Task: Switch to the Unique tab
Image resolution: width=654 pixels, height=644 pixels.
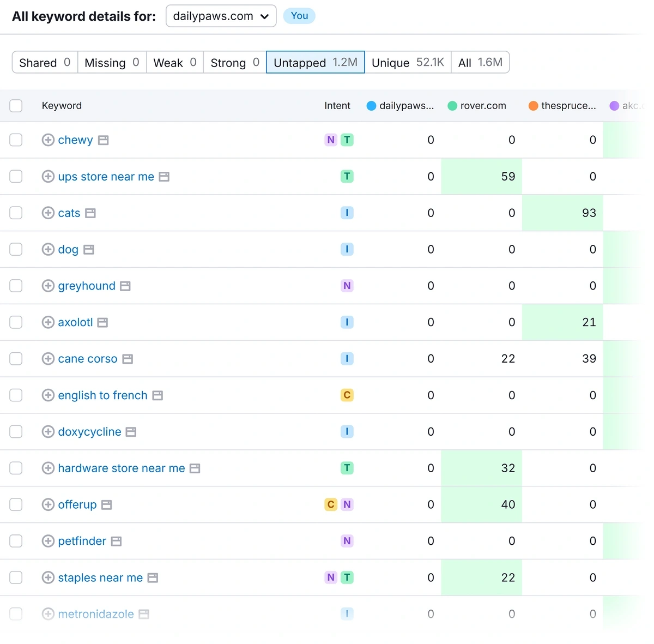Action: click(x=408, y=63)
